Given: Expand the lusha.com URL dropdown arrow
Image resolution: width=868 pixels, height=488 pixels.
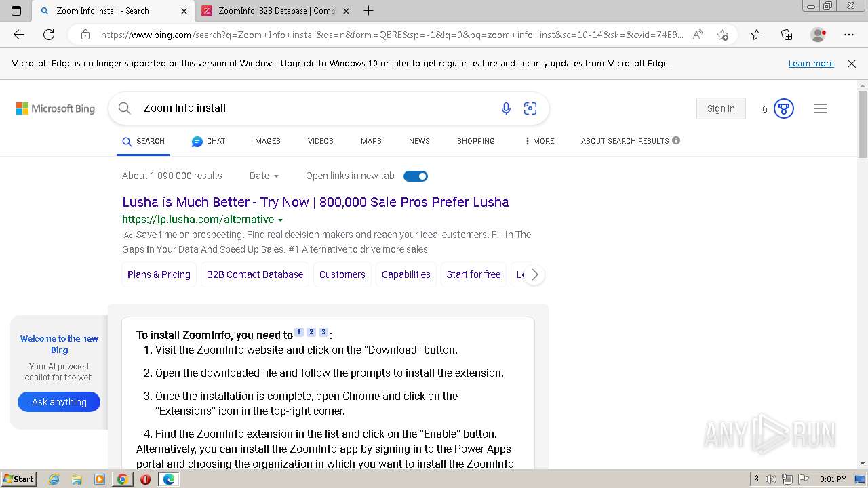Looking at the screenshot, I should click(280, 220).
